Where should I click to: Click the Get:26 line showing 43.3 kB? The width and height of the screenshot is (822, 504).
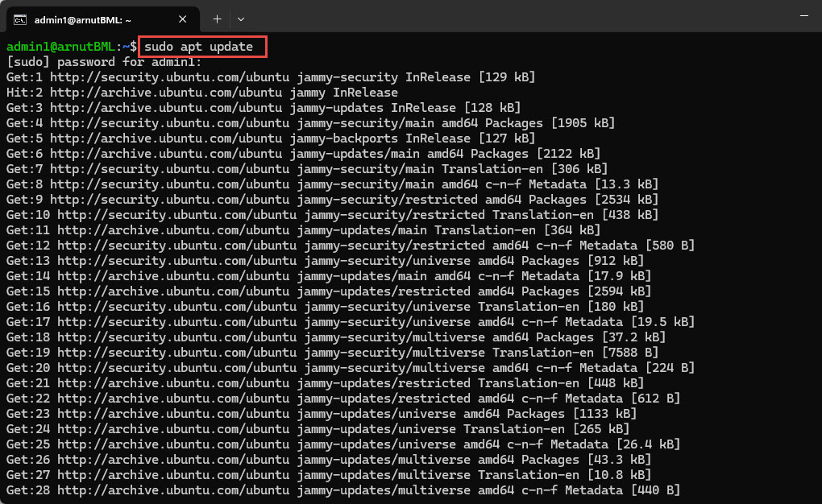329,460
